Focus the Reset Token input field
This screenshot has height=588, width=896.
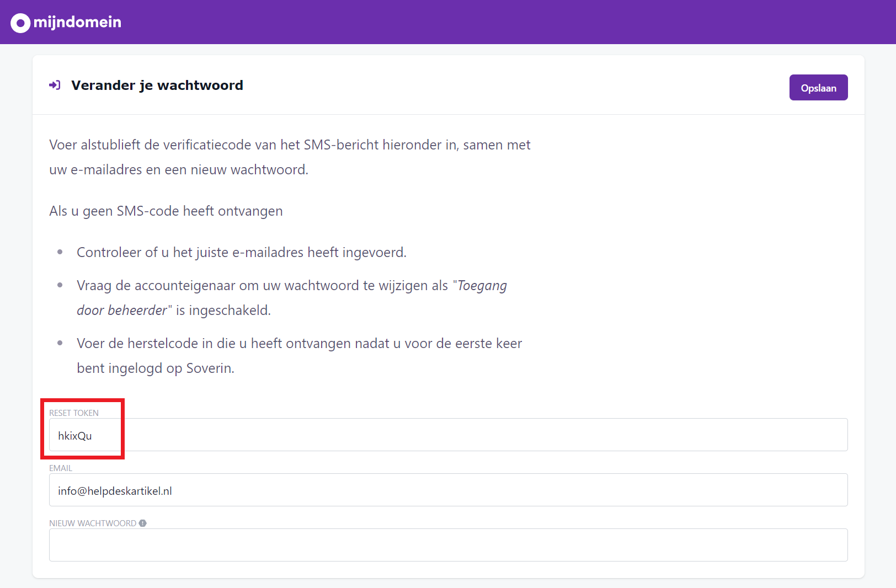(448, 435)
